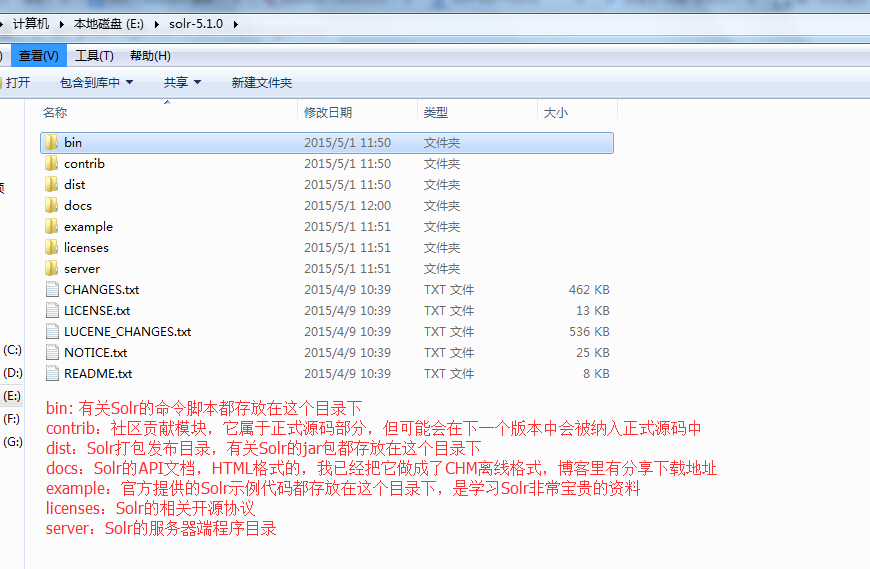The image size is (870, 569).
Task: Select drive (F:) in navigation pane
Action: tap(12, 419)
